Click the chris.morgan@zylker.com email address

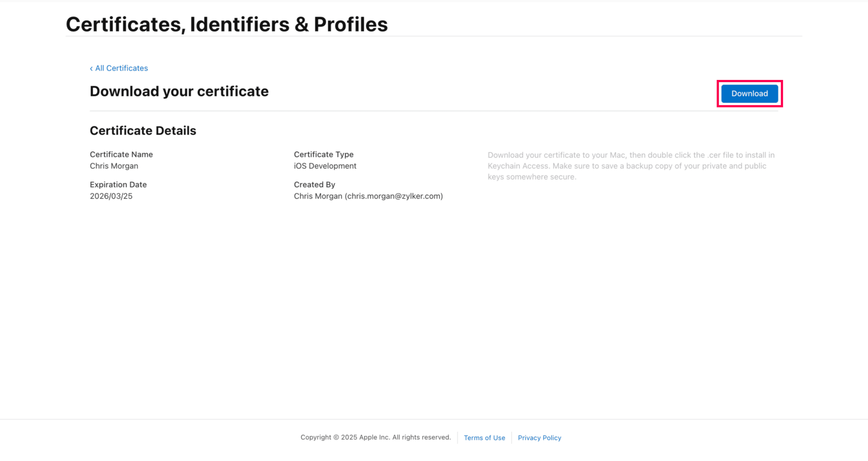(x=394, y=196)
